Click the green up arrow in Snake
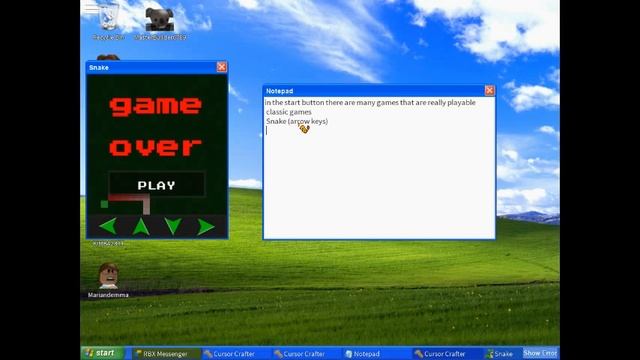Screen dimensions: 640x360 (141, 227)
